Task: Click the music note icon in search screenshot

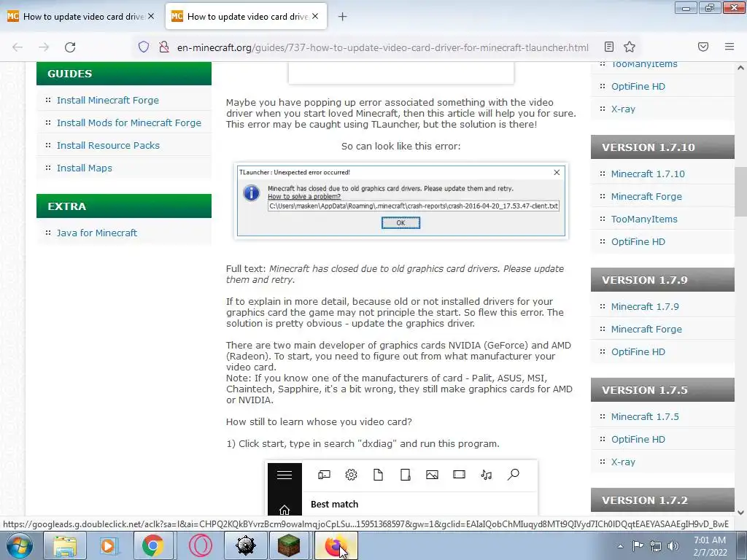Action: pos(486,475)
